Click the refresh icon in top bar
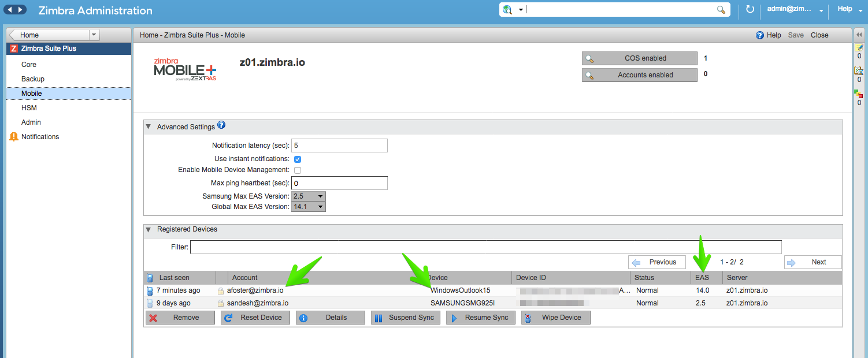This screenshot has width=868, height=358. tap(750, 9)
